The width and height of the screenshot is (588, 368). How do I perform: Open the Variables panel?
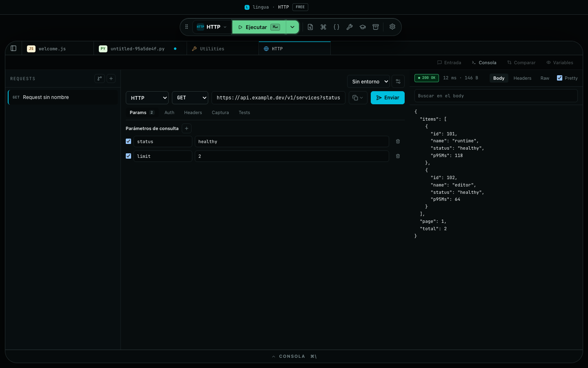[x=560, y=63]
